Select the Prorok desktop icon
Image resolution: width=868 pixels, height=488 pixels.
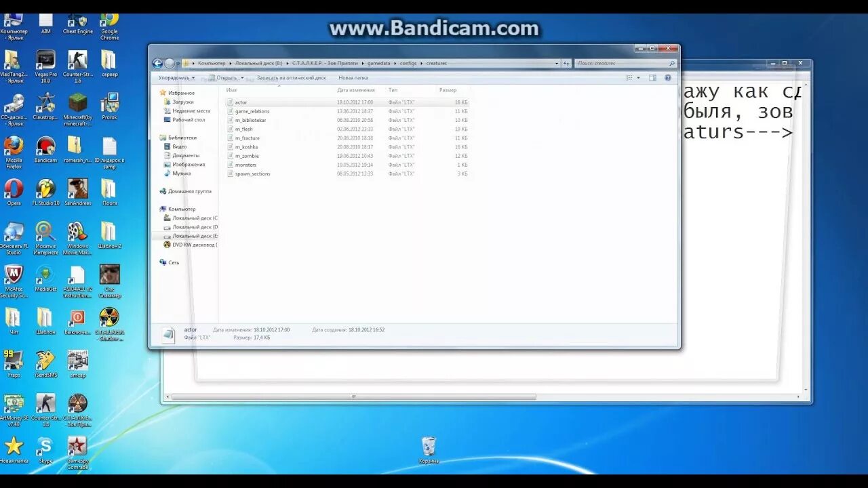109,106
